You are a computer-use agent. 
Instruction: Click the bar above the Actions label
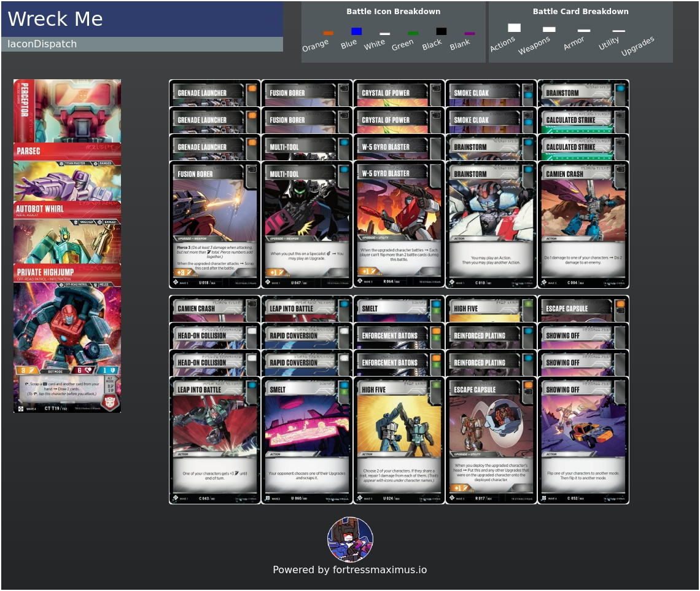[x=515, y=28]
